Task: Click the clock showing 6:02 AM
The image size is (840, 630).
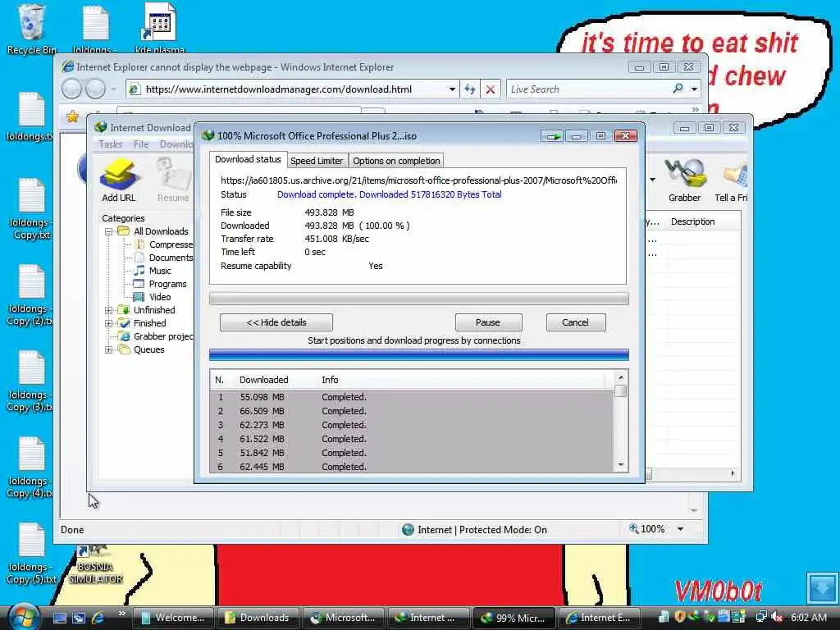Action: tap(809, 618)
